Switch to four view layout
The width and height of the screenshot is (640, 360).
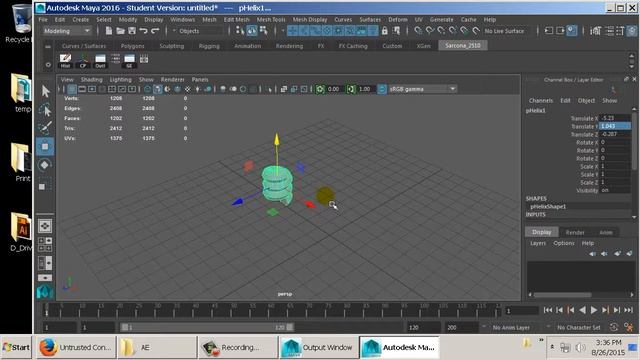click(x=45, y=244)
